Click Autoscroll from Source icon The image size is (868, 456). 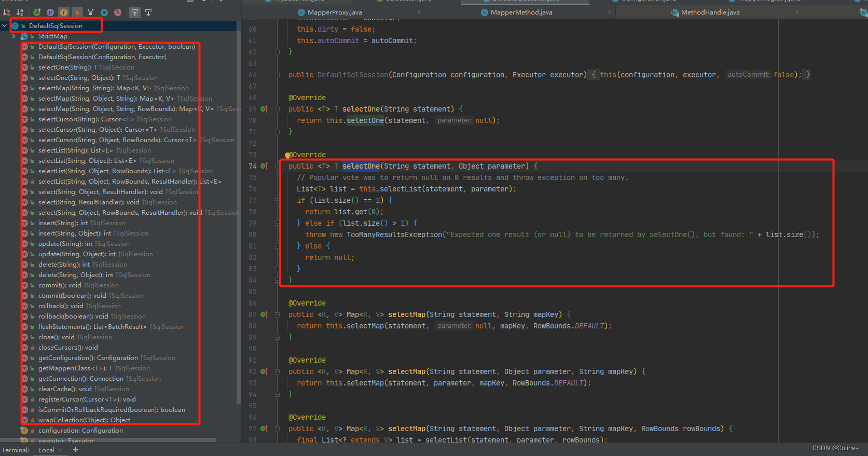148,12
